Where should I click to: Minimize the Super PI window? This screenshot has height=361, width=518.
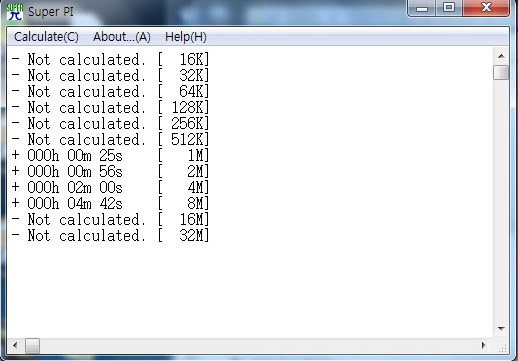pos(422,8)
